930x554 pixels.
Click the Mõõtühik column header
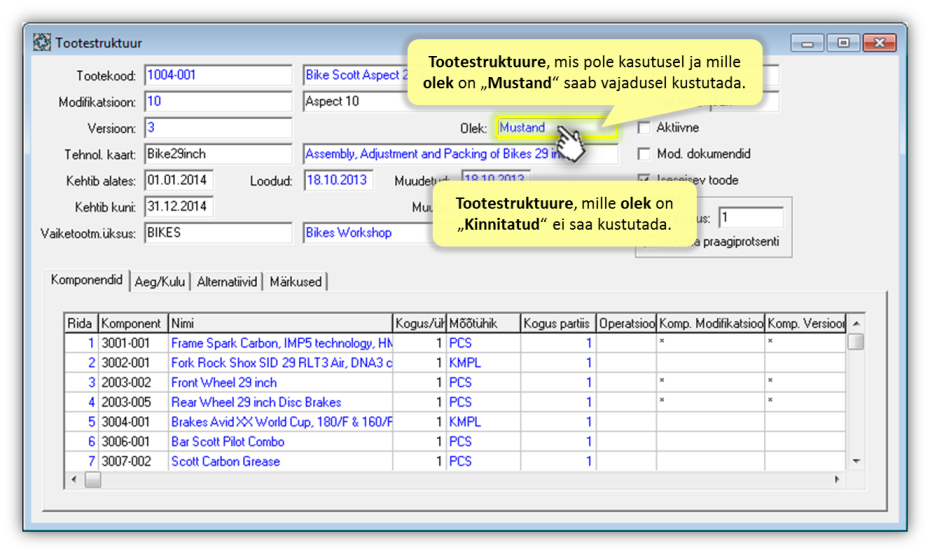pos(483,323)
